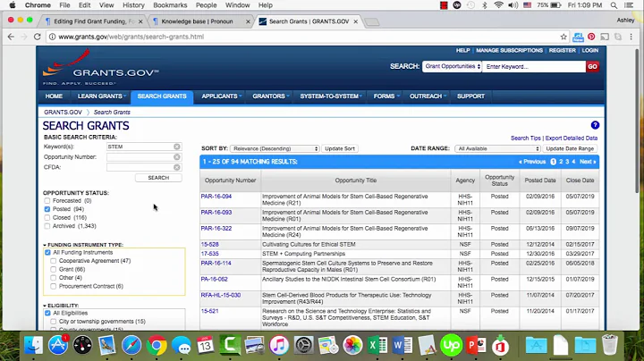Toggle All Funding Instruments checkbox
This screenshot has height=361, width=644.
[47, 252]
